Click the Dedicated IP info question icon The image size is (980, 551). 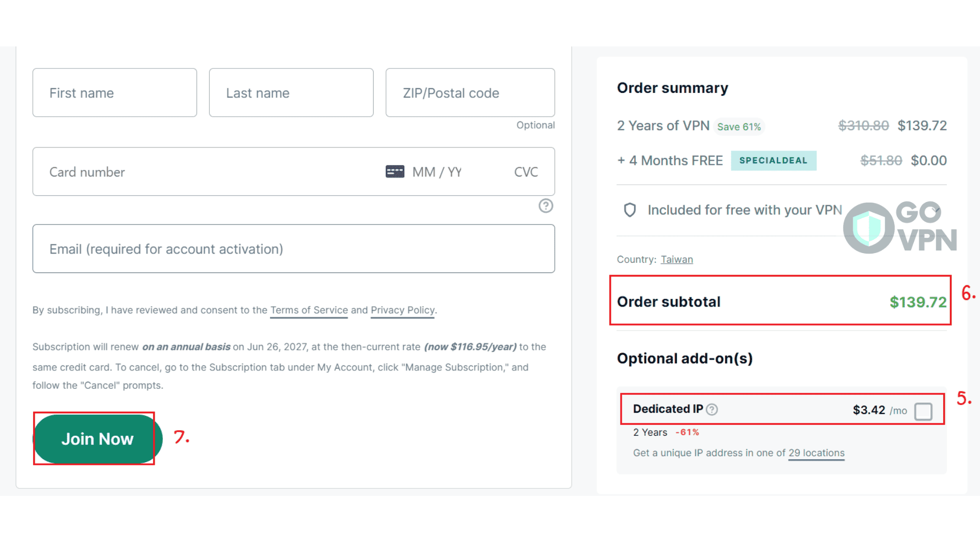[x=712, y=410]
